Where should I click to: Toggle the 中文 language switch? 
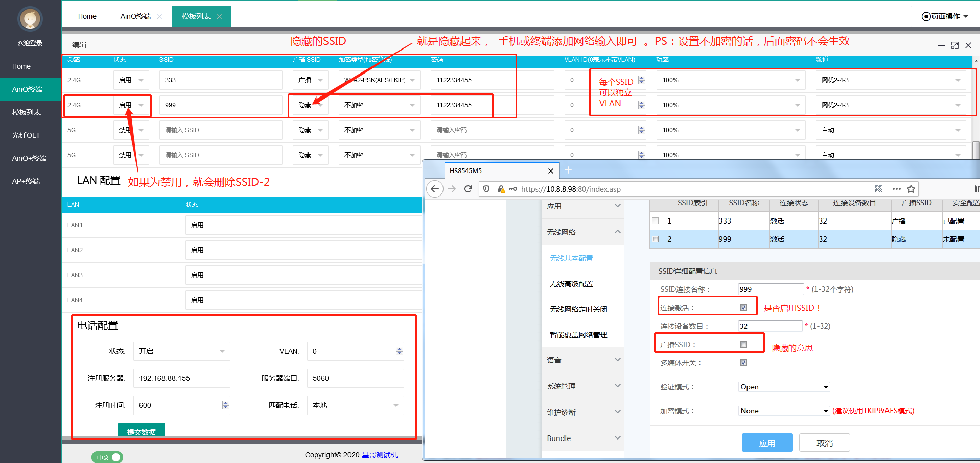(x=107, y=457)
